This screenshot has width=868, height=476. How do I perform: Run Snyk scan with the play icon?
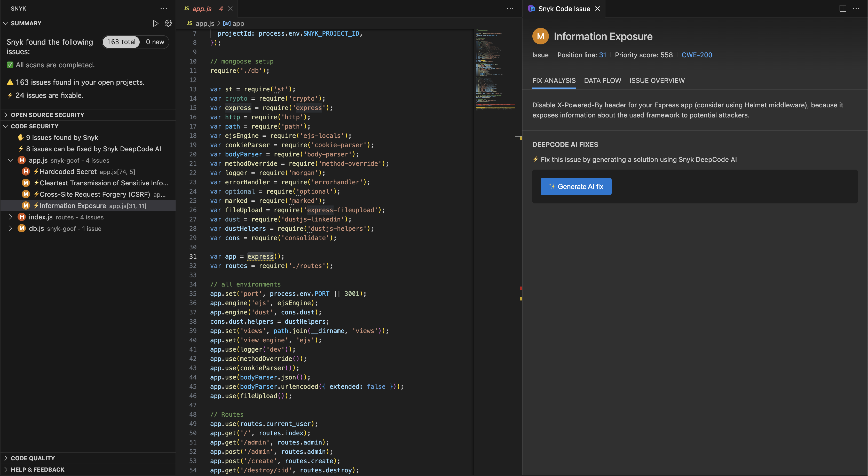point(155,23)
